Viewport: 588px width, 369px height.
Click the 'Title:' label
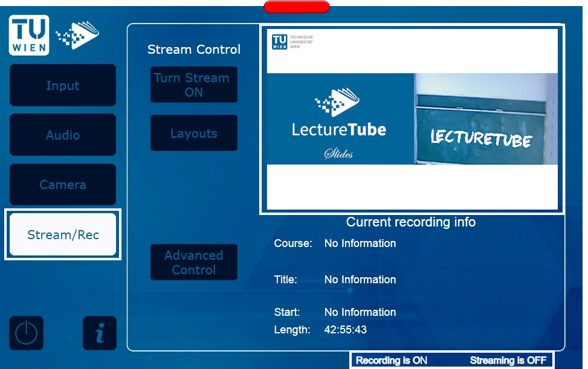coord(285,280)
